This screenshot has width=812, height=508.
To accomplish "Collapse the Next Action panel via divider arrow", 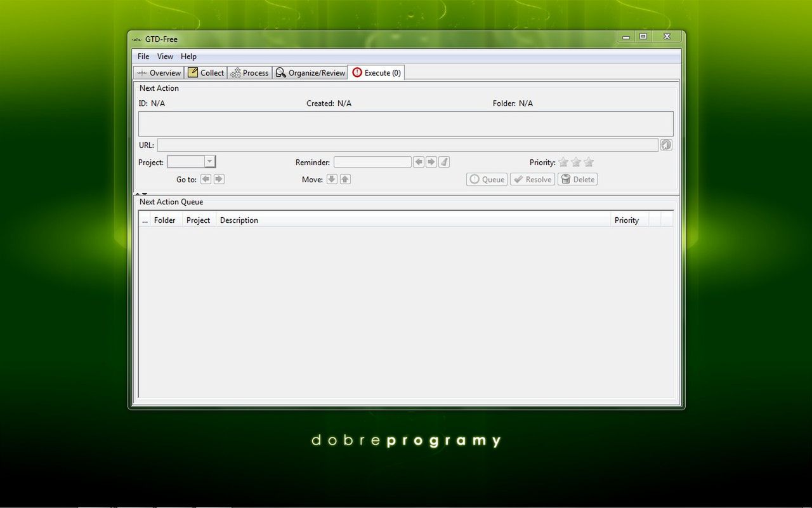I will (x=138, y=194).
